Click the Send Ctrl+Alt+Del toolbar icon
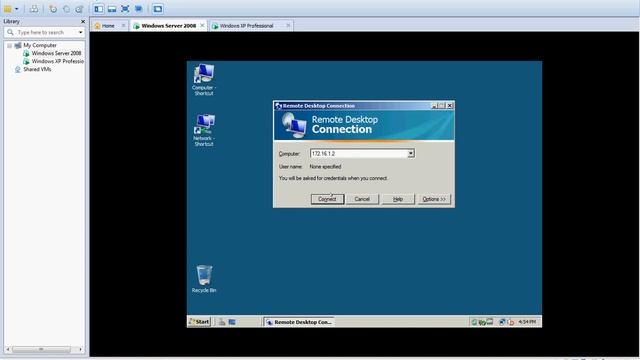This screenshot has height=360, width=640. pos(34,9)
